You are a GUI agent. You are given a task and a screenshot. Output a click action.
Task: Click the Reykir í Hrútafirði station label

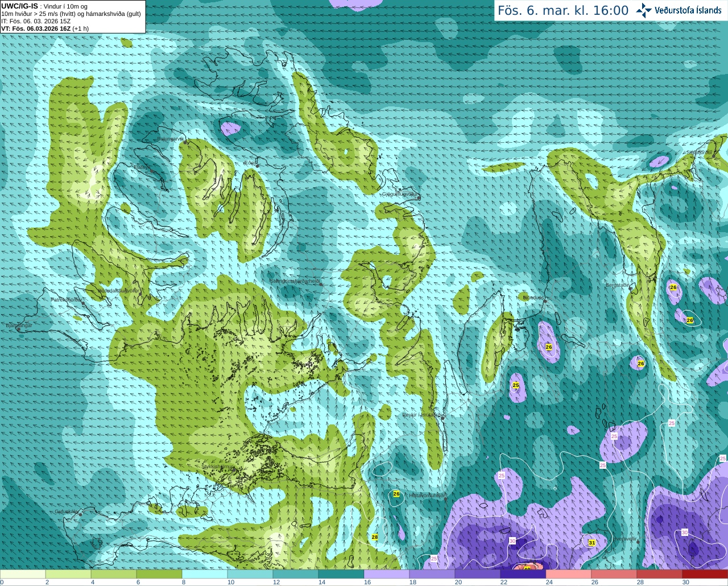click(421, 415)
